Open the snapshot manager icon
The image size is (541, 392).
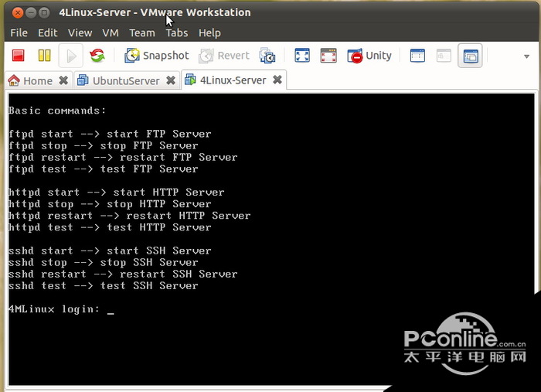[267, 56]
